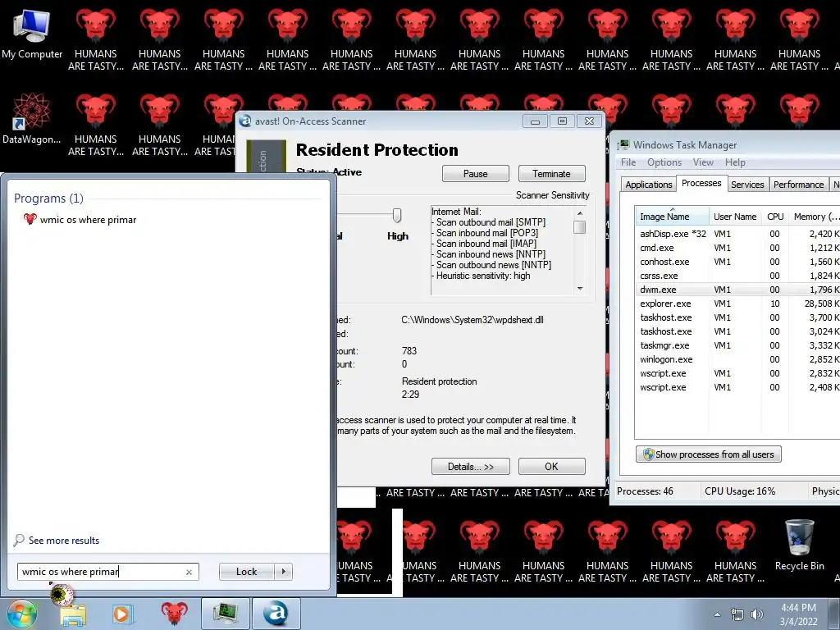The height and width of the screenshot is (630, 840).
Task: Open the Windows Explorer folder taskbar icon
Action: point(73,614)
